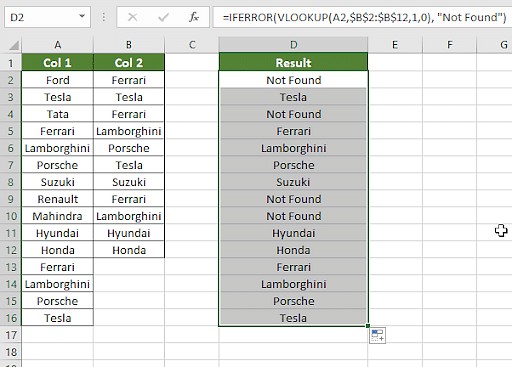The height and width of the screenshot is (367, 512).
Task: Select row 2 header
Action: pos(11,80)
